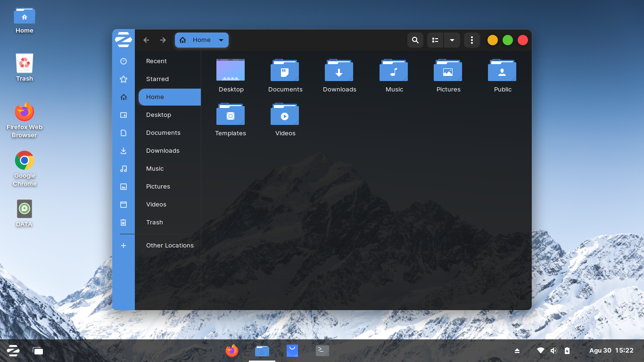The image size is (644, 362).
Task: Open the Zorin start menu in taskbar
Action: 13,351
